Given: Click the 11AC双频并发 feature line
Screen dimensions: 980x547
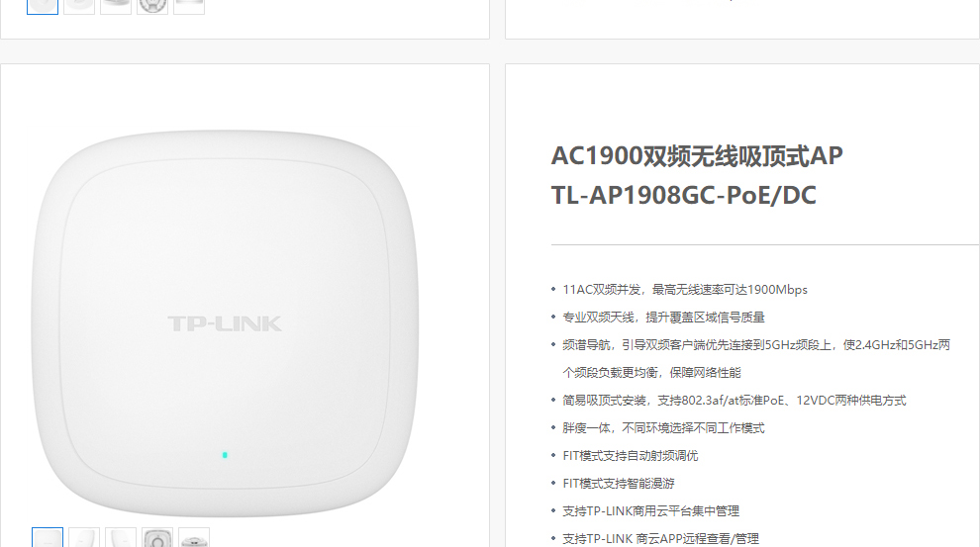Looking at the screenshot, I should 685,290.
